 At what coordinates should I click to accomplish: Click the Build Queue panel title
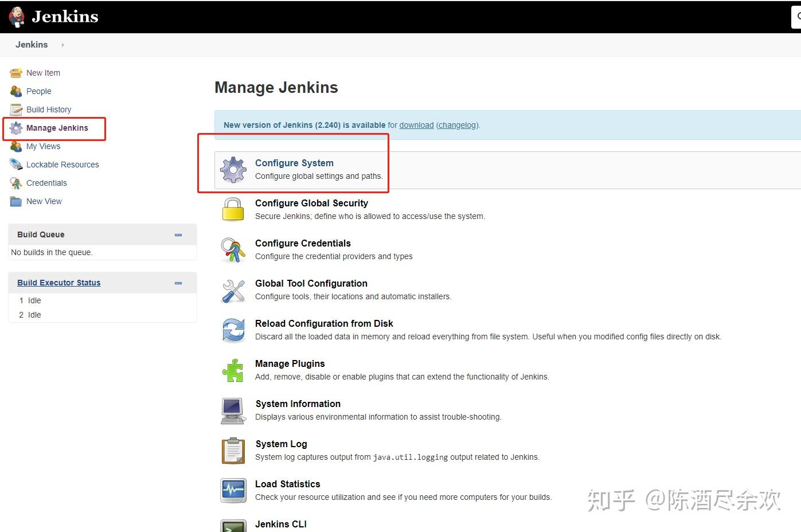pos(41,234)
